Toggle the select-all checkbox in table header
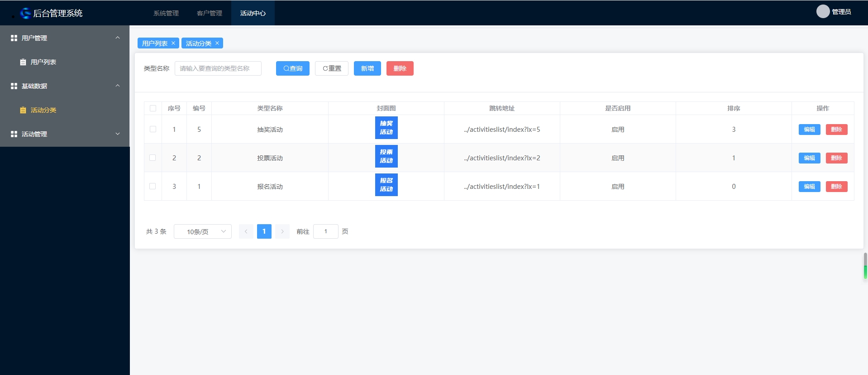This screenshot has width=868, height=375. 153,108
